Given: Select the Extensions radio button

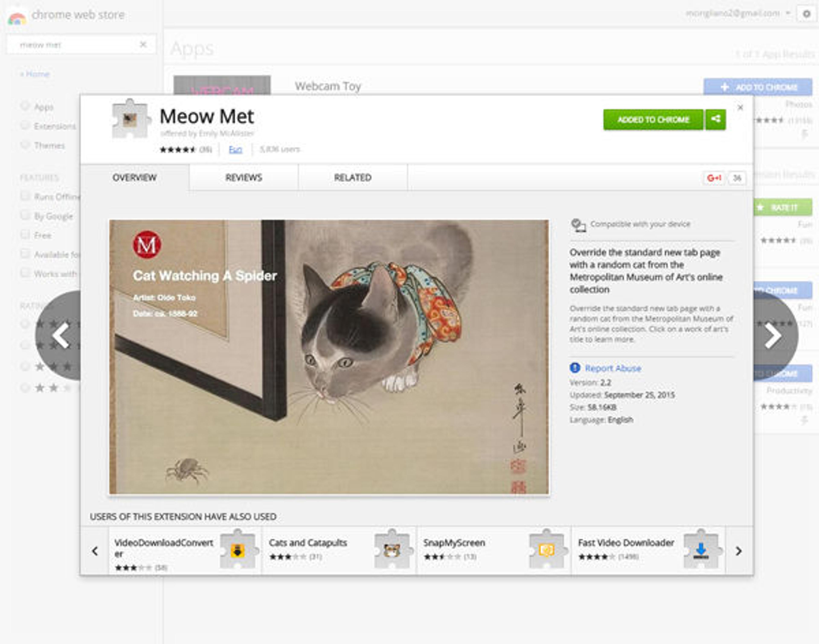Looking at the screenshot, I should 25,126.
